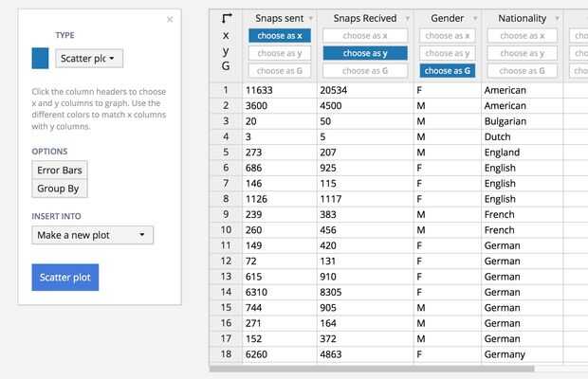This screenshot has width=588, height=379.
Task: Set Snaps sent as group column
Action: click(x=279, y=71)
